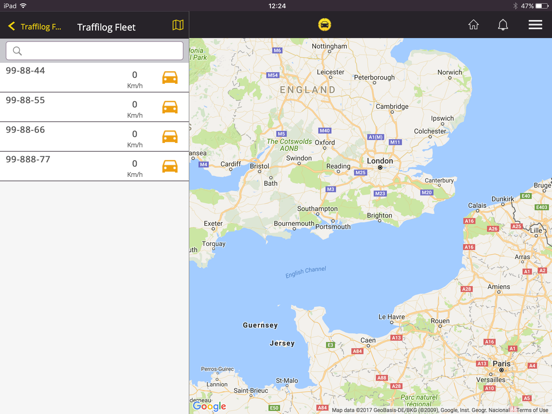Tap the car icon for 99-88-66
The height and width of the screenshot is (414, 552).
[170, 137]
